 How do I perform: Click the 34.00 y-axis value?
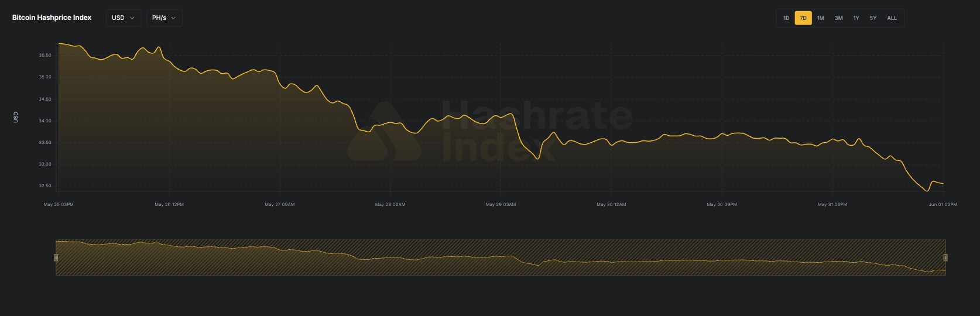45,121
